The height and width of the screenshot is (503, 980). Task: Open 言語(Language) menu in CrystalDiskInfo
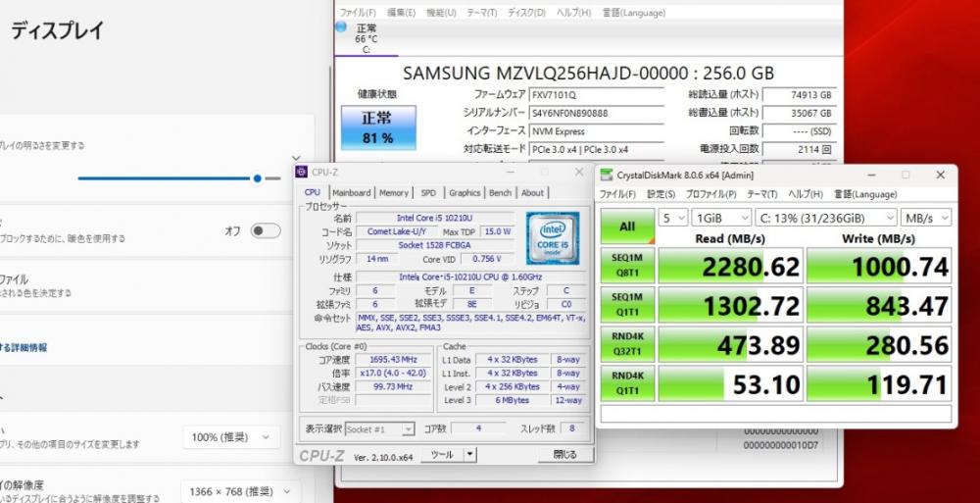pos(634,13)
